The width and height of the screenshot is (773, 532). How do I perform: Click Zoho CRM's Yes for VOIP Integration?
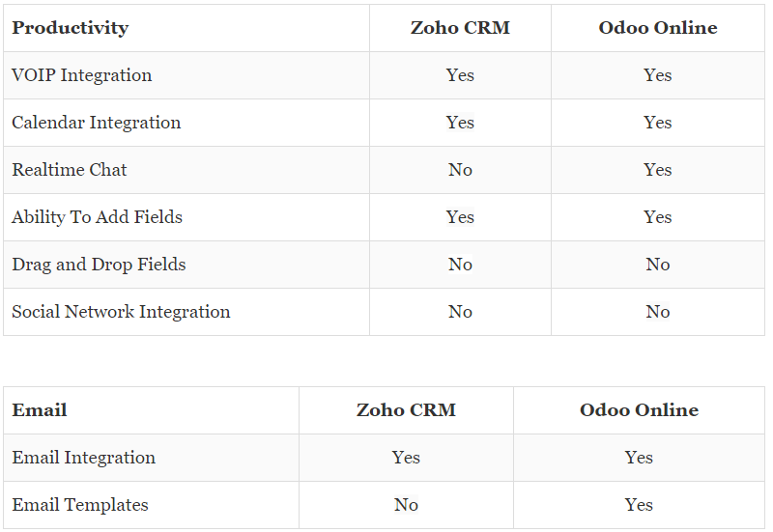[x=460, y=75]
